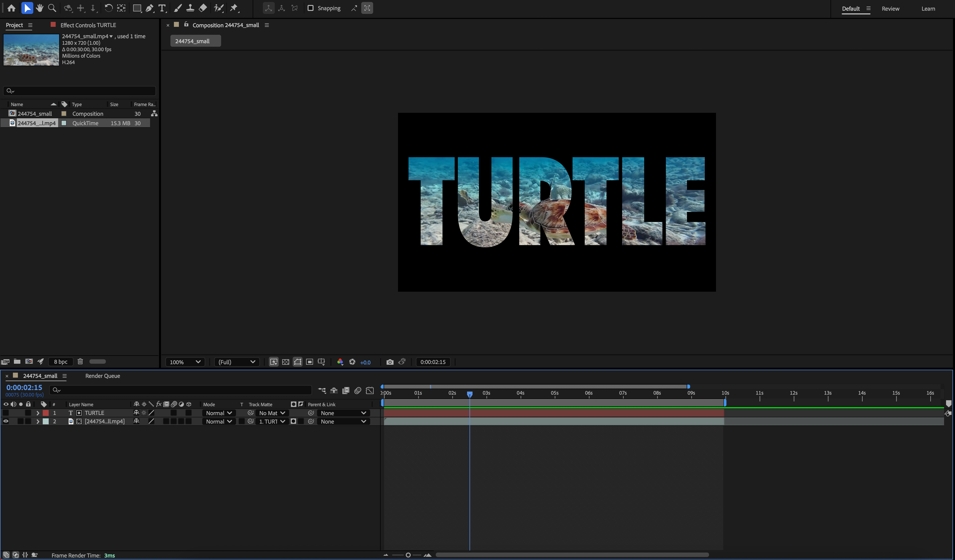Image resolution: width=955 pixels, height=560 pixels.
Task: Show the TURTLE layer visibility eye
Action: [6, 413]
